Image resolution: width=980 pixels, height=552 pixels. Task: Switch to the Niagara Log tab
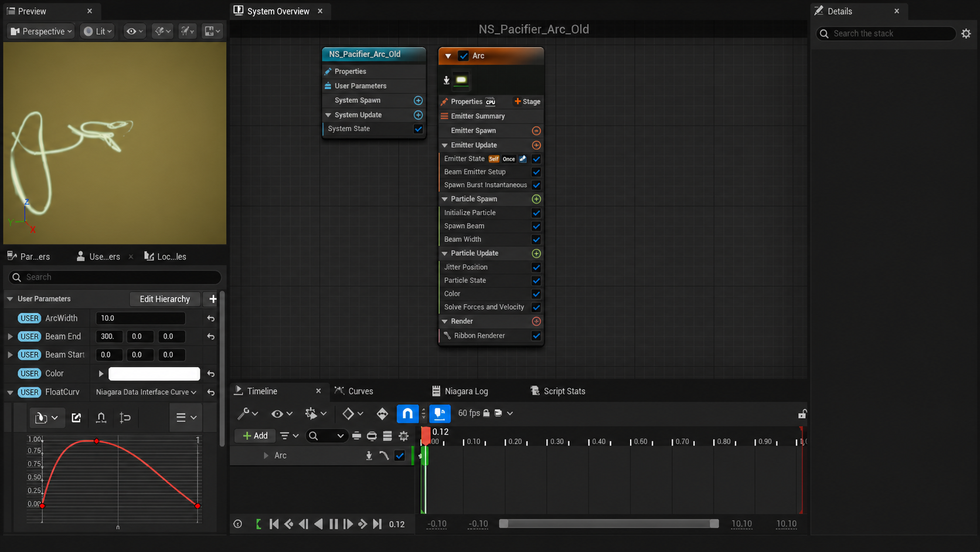tap(460, 391)
